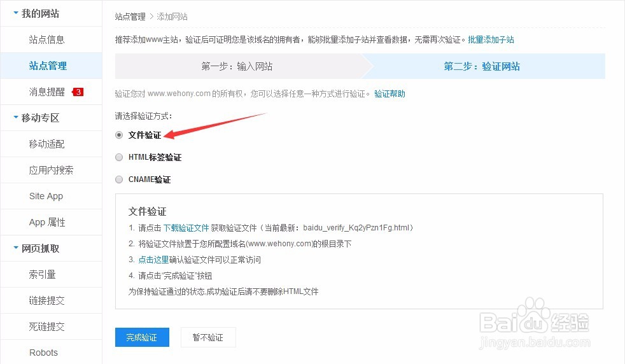Open 移动适配 in the sidebar
Image resolution: width=625 pixels, height=364 pixels.
(x=46, y=144)
